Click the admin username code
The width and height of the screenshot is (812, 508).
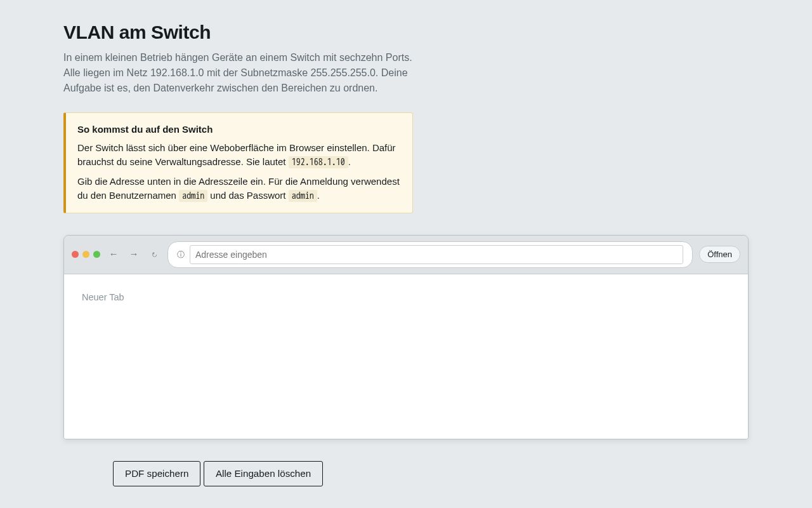[x=193, y=196]
